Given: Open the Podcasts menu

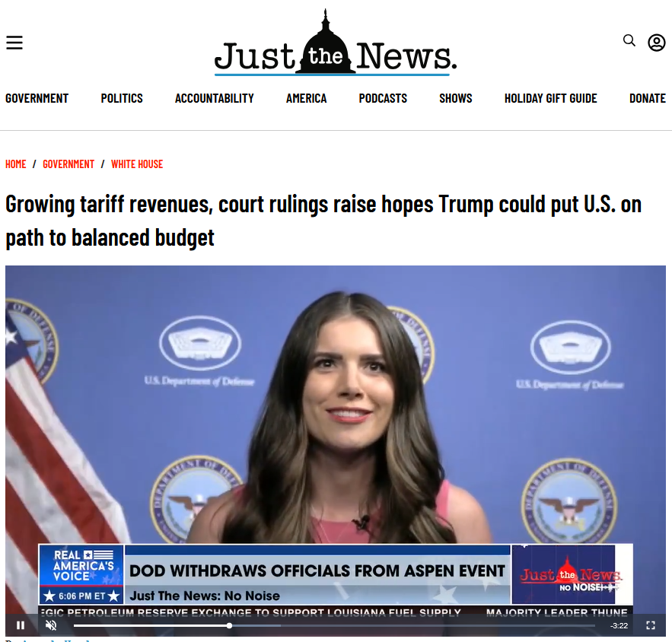Looking at the screenshot, I should tap(383, 98).
